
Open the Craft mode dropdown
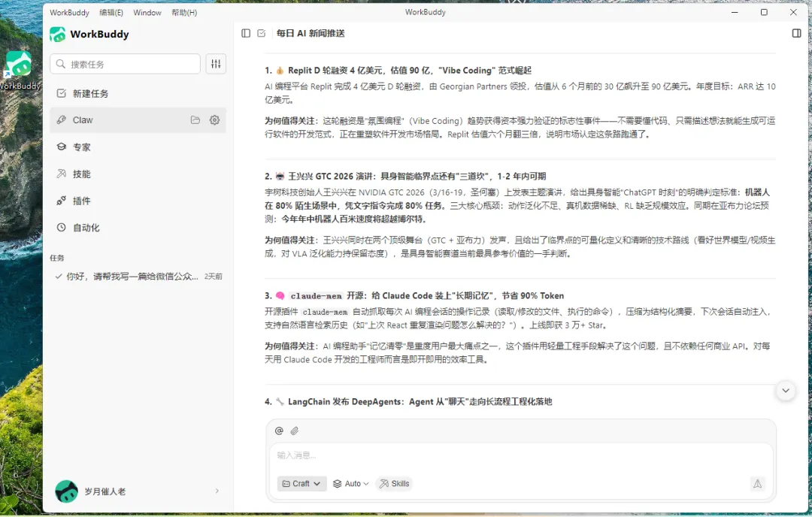301,483
